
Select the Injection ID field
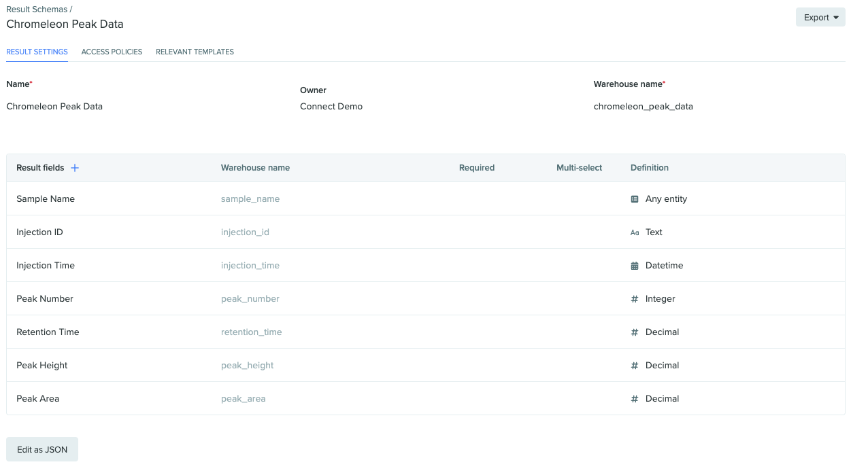[39, 232]
